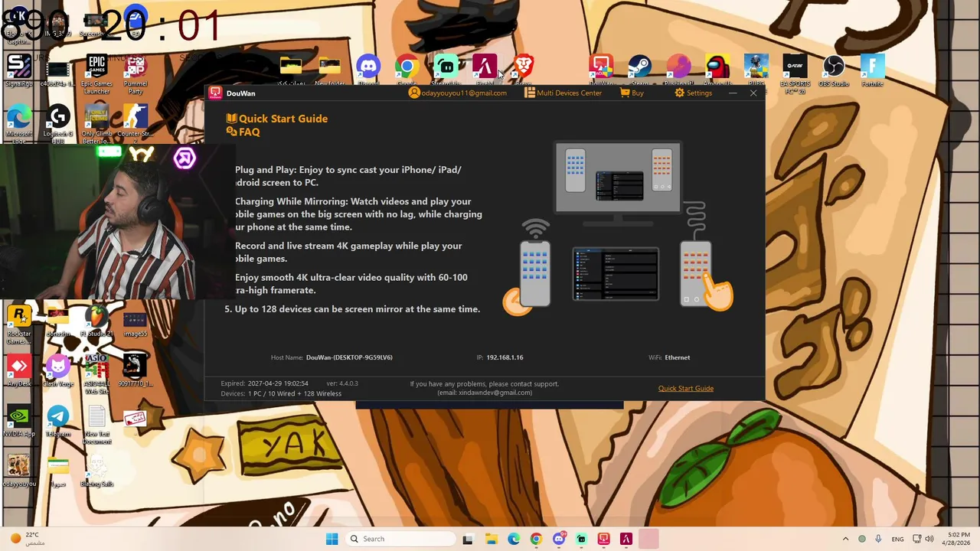This screenshot has width=980, height=551.
Task: Open the Quick Start Guide heading
Action: tap(277, 119)
